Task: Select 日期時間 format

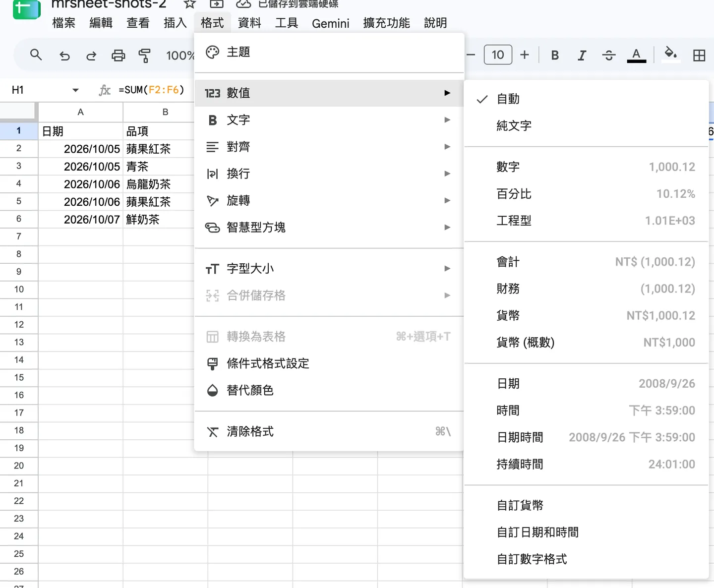Action: [586, 437]
